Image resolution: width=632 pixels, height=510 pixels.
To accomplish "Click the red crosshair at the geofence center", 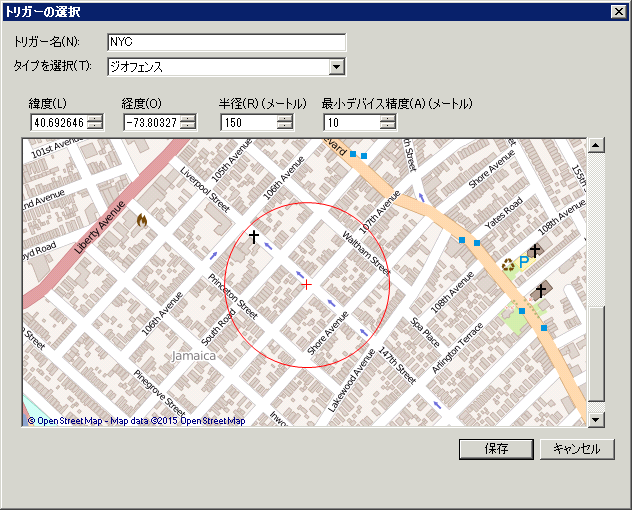I will [x=306, y=285].
